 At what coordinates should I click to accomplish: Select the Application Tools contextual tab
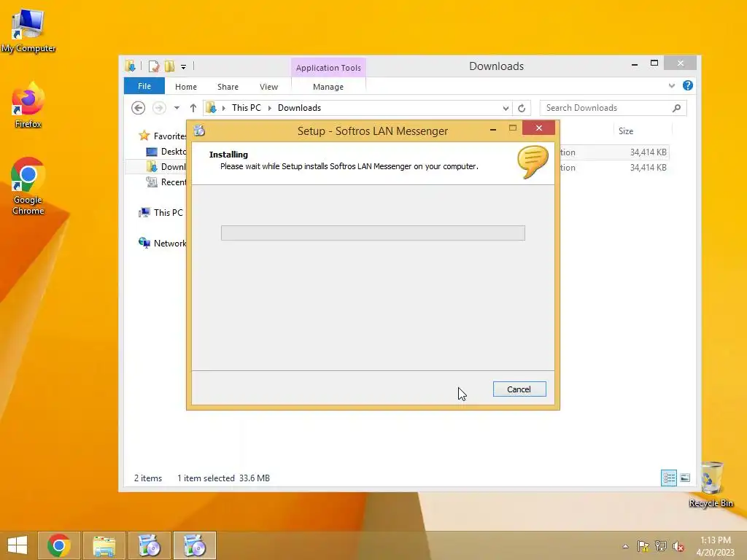pos(328,68)
